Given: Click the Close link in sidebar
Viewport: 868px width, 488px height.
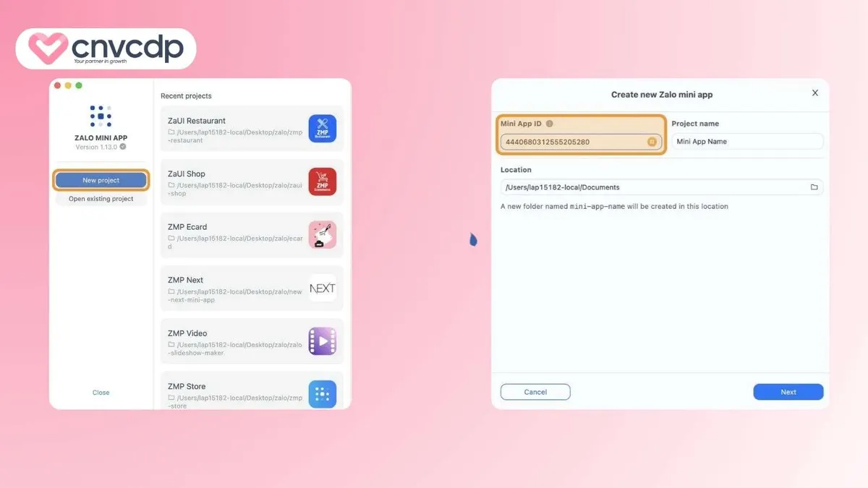Looking at the screenshot, I should pos(101,393).
